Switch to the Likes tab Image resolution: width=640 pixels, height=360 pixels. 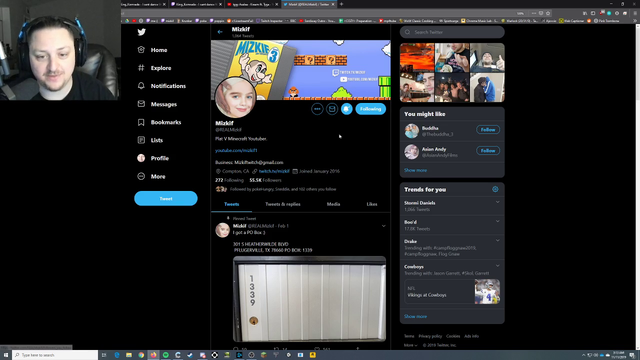click(x=372, y=204)
